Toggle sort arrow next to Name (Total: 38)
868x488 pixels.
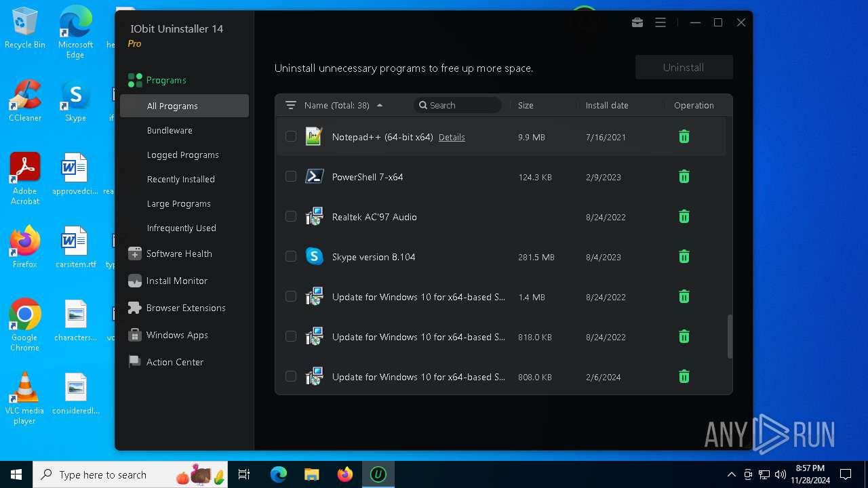[x=380, y=105]
